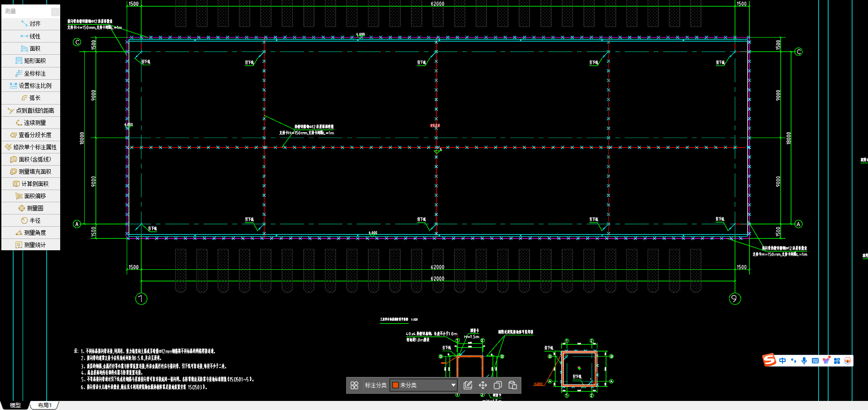Close the 测量 panel

(x=55, y=11)
